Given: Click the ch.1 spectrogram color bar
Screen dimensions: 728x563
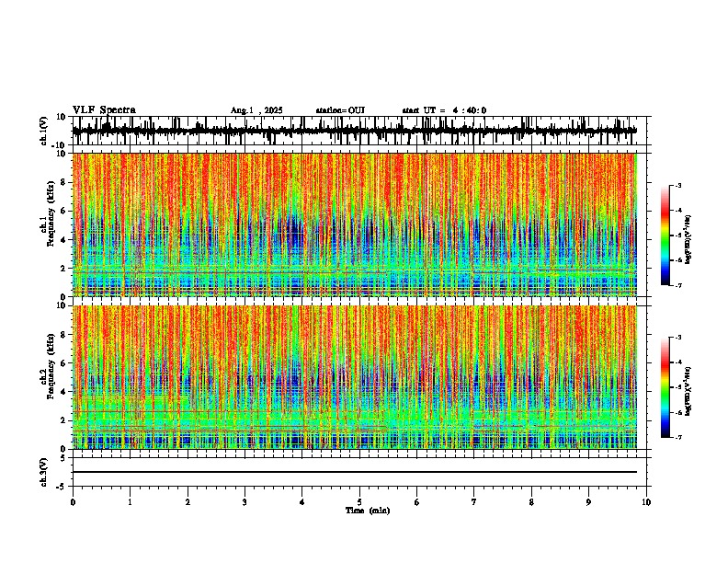Looking at the screenshot, I should (x=665, y=236).
